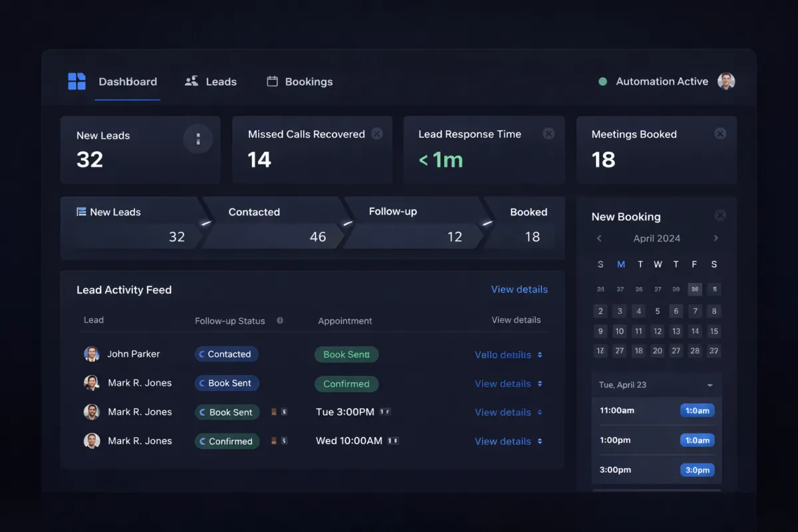Dismiss the Lead Response Time card

click(549, 134)
